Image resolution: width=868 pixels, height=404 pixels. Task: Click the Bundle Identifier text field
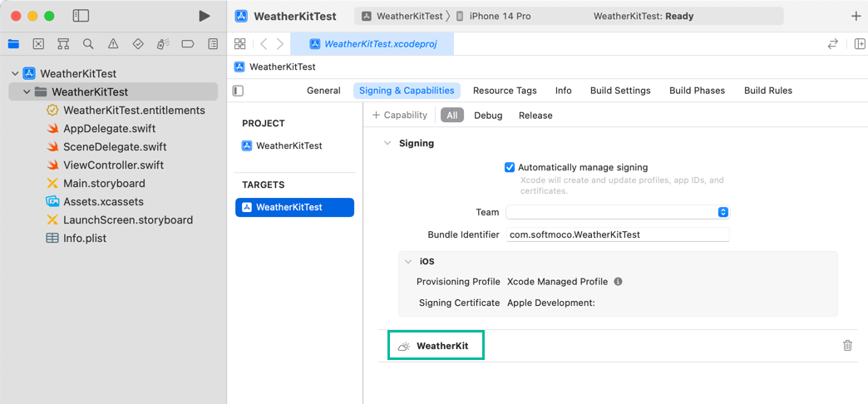(x=617, y=234)
